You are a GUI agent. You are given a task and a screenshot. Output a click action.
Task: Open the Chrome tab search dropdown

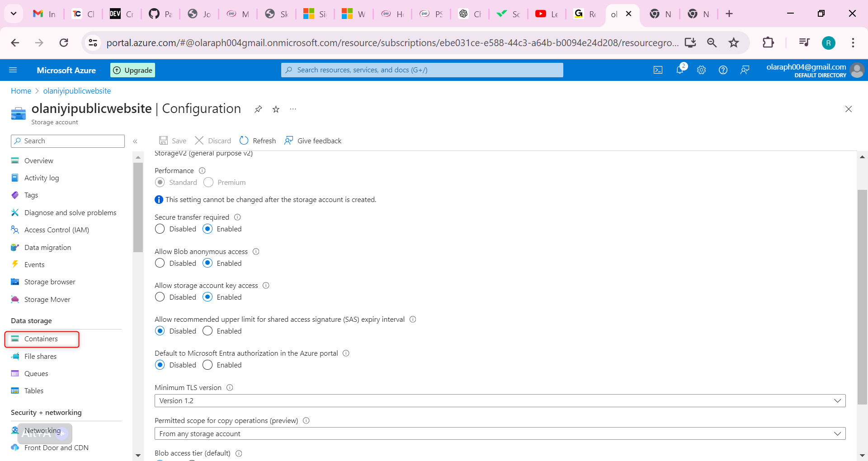tap(14, 14)
